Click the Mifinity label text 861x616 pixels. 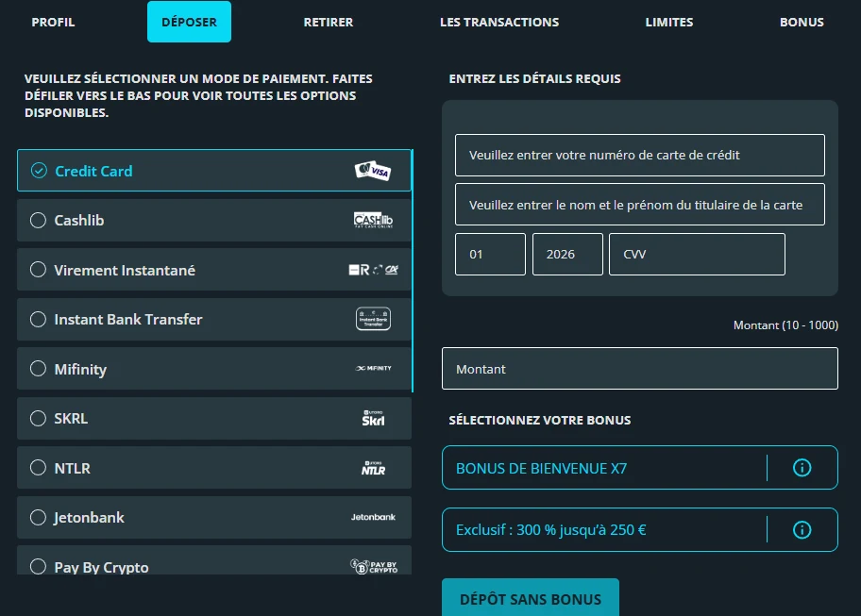point(80,369)
